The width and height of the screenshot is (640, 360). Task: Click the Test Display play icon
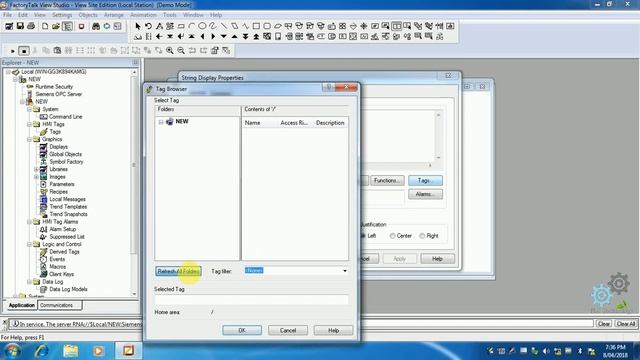(13, 51)
